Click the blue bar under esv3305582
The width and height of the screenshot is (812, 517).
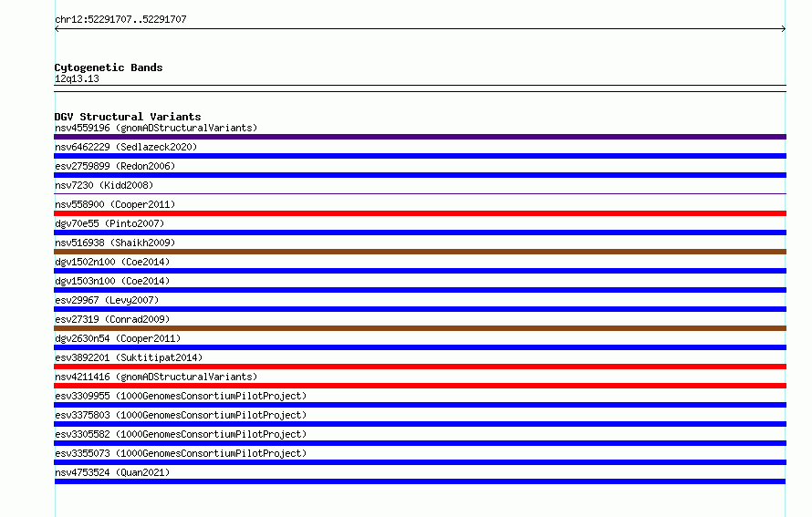(x=420, y=443)
